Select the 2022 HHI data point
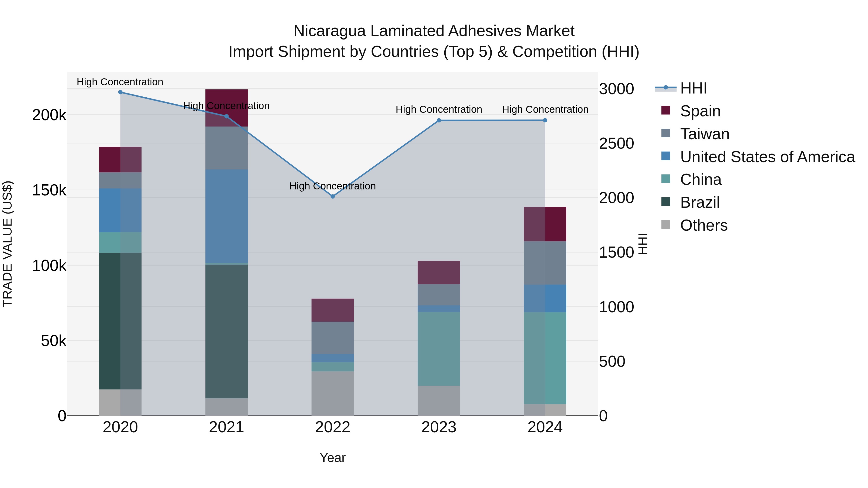This screenshot has width=868, height=488. [332, 196]
